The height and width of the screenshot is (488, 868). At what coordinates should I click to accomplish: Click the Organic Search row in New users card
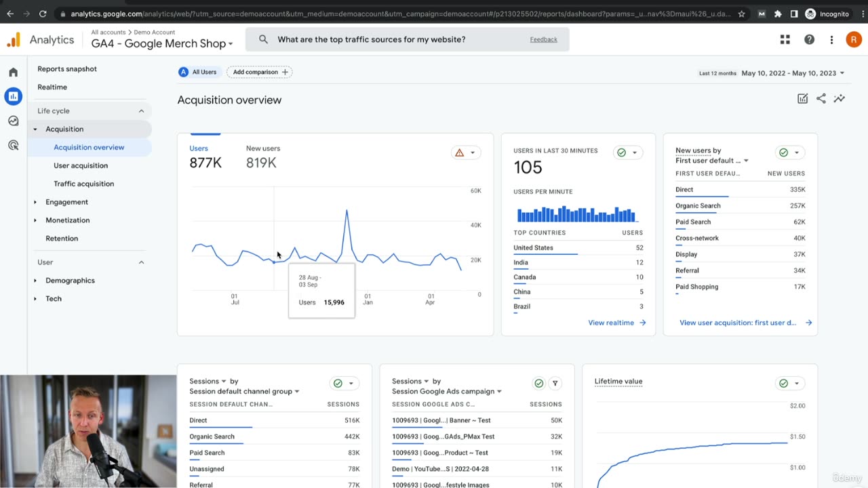[x=741, y=206]
